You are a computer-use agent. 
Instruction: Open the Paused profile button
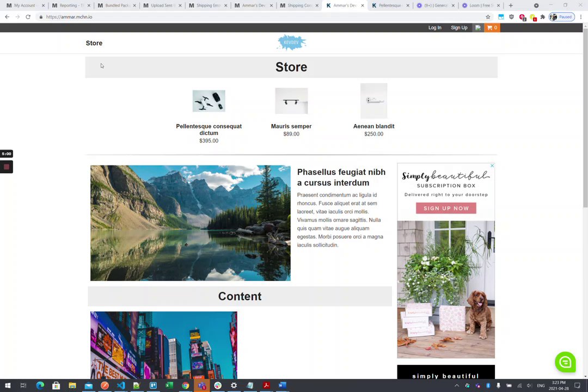point(562,17)
